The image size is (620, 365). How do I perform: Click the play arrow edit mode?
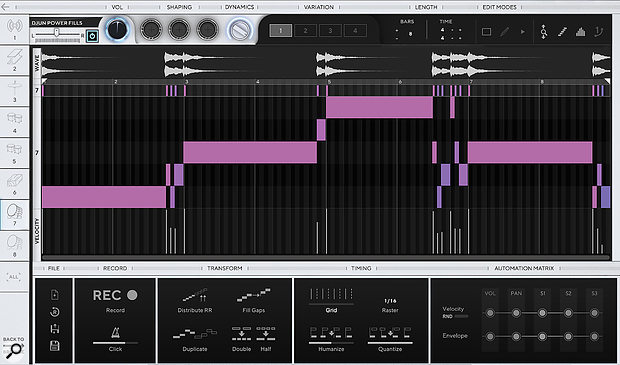(x=523, y=32)
